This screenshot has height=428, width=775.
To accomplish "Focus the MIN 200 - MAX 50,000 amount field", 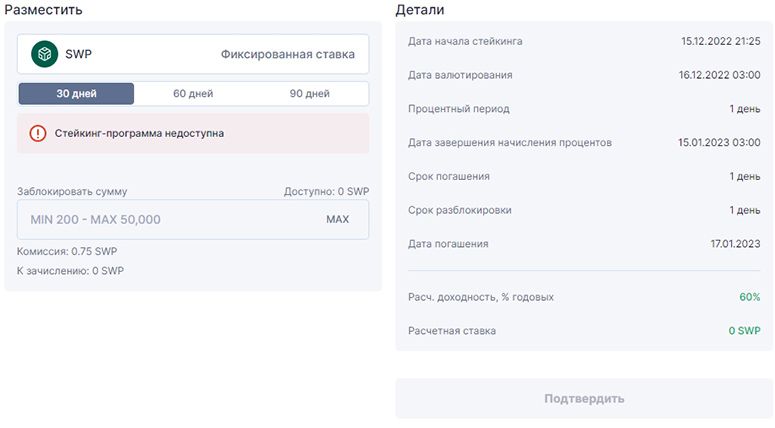I will (x=193, y=219).
